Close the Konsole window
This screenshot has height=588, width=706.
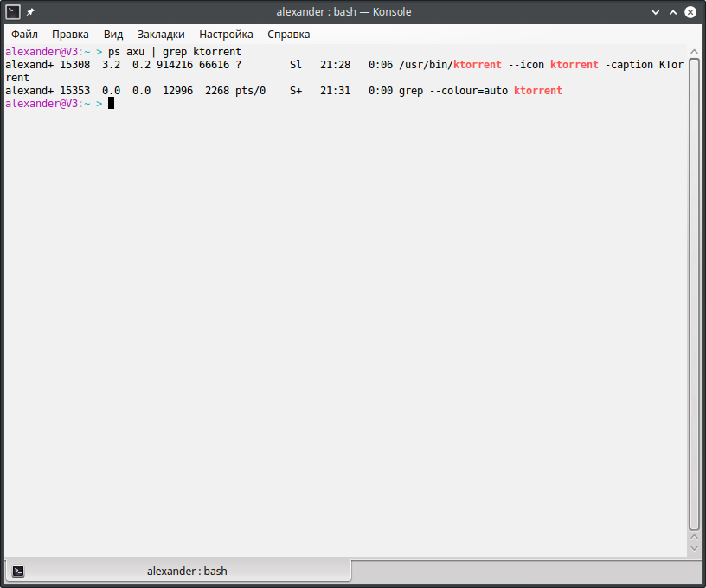pyautogui.click(x=691, y=12)
